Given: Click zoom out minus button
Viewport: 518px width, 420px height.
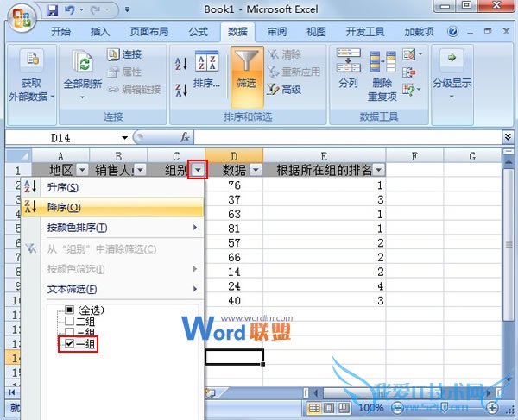Looking at the screenshot, I should (397, 409).
